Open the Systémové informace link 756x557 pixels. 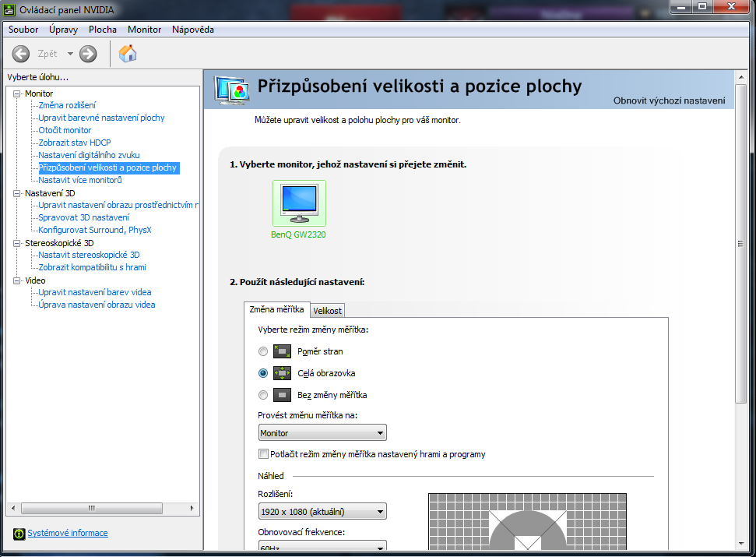coord(68,533)
